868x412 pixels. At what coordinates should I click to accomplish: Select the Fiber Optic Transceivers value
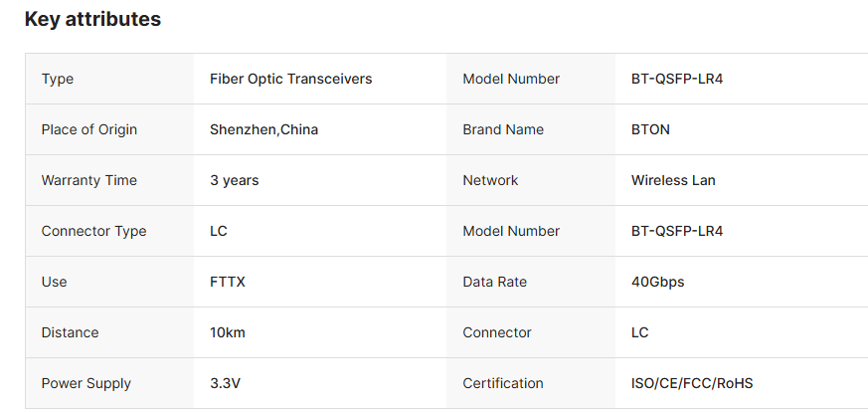click(290, 79)
